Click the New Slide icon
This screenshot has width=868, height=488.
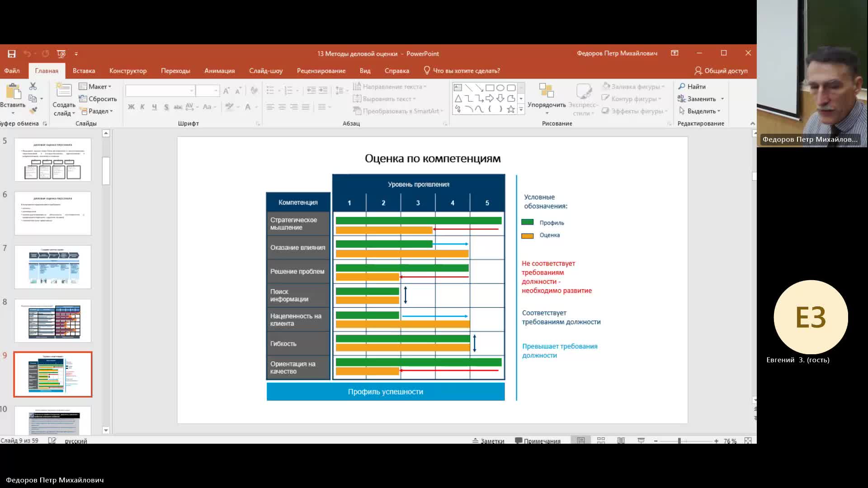(64, 90)
